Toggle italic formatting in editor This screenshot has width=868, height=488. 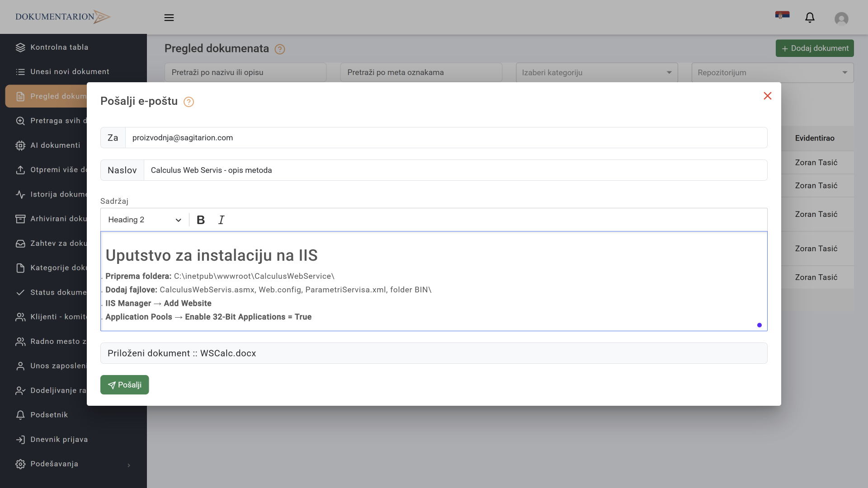[221, 220]
